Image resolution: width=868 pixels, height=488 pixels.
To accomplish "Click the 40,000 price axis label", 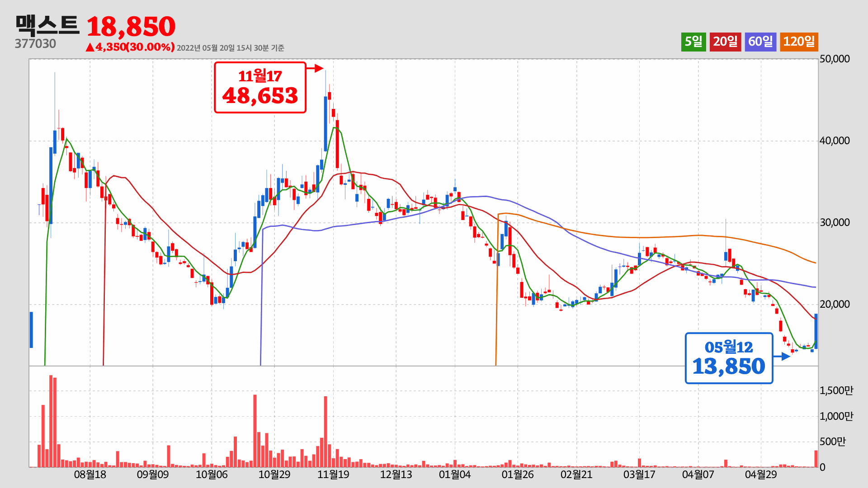I will click(835, 141).
